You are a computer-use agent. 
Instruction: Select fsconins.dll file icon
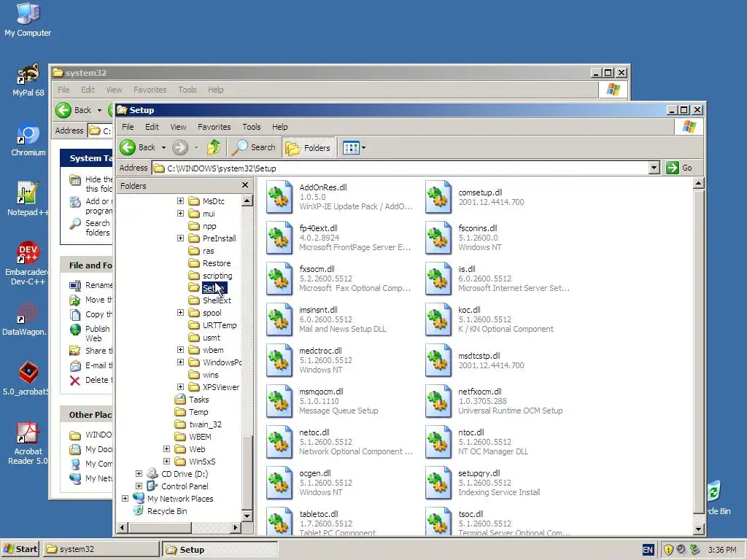pyautogui.click(x=438, y=238)
